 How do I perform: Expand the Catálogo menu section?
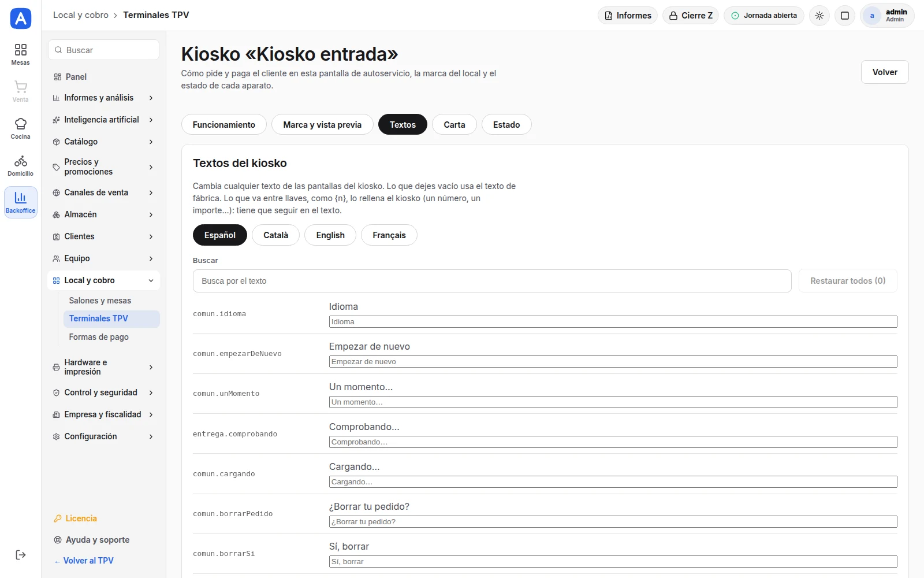click(x=103, y=142)
